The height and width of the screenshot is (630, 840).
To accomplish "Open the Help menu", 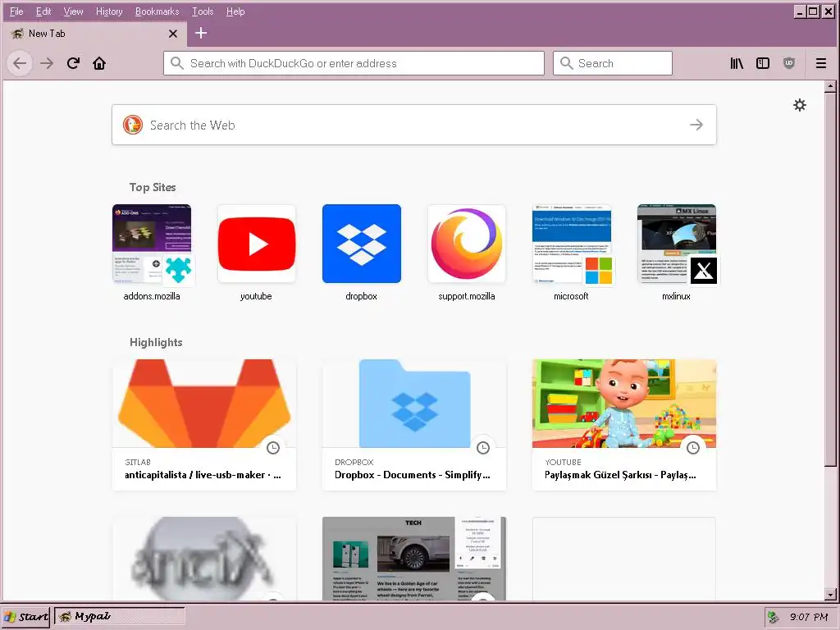I will [x=235, y=11].
